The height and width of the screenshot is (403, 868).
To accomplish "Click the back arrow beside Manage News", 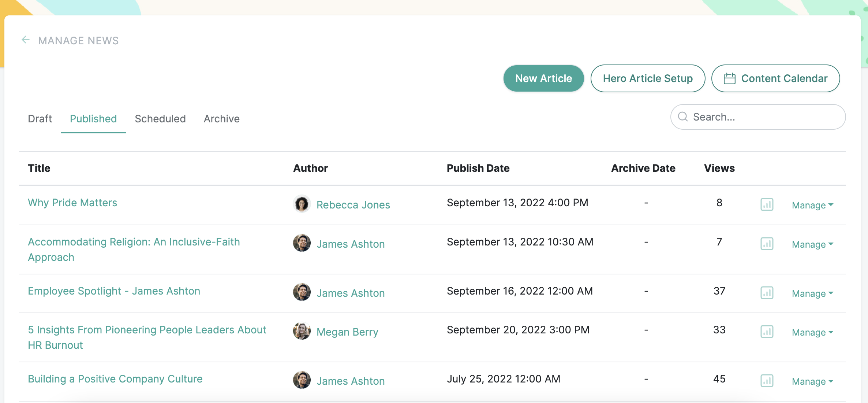I will click(25, 40).
